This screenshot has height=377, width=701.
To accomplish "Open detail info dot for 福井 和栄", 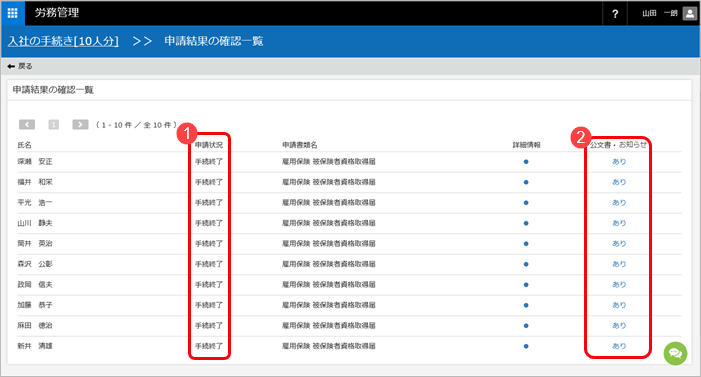I will click(x=526, y=182).
